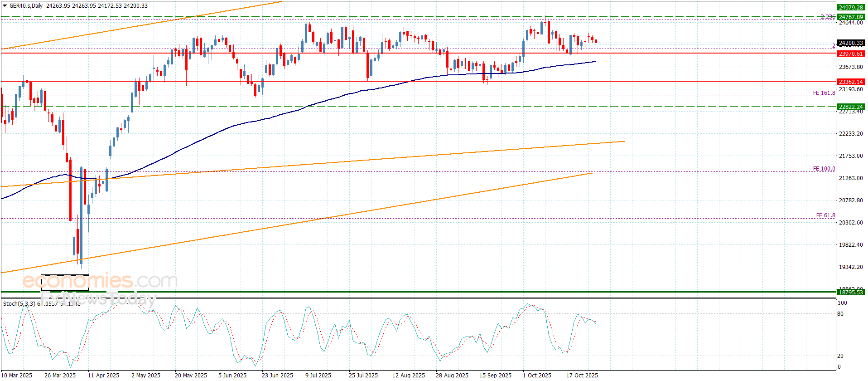
Task: Click the FE 161.8 Fibonacci level label
Action: pos(824,93)
